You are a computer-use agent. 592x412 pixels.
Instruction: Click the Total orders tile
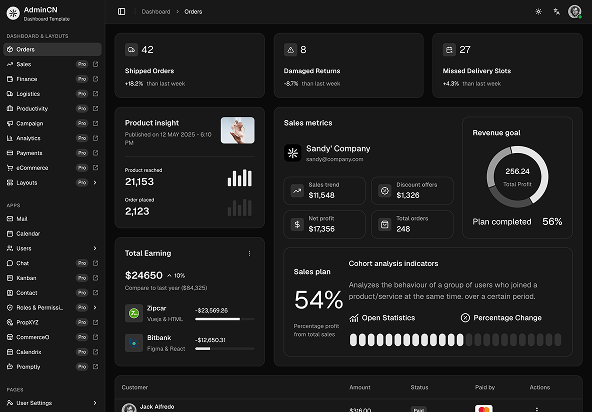[412, 224]
